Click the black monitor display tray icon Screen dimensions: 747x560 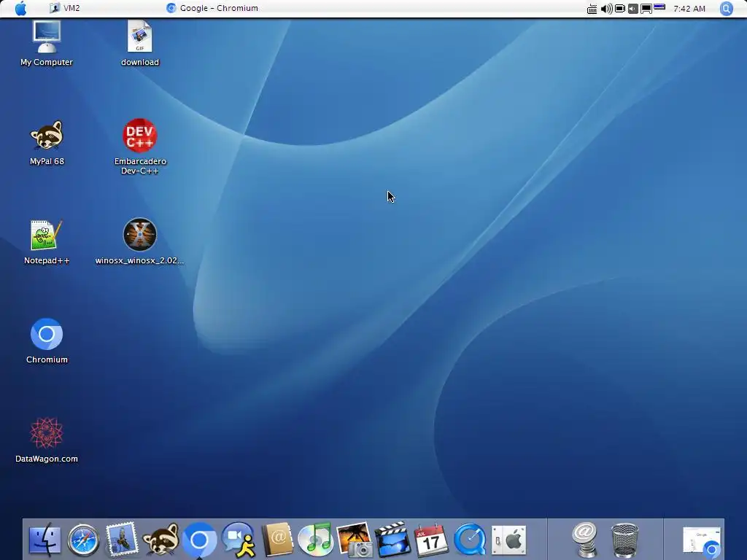(646, 9)
